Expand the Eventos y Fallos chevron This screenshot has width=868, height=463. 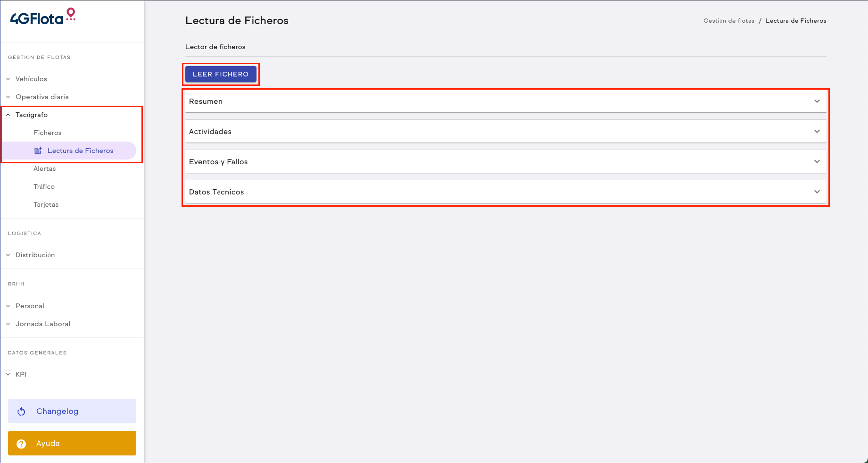(817, 162)
